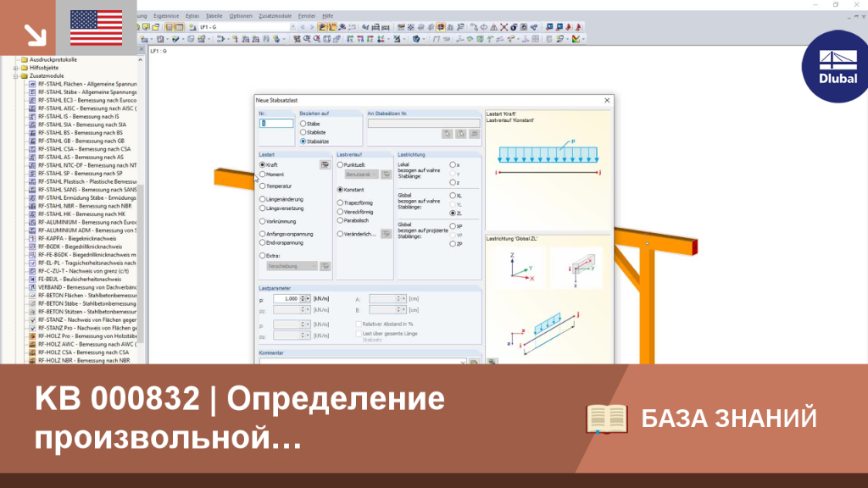The image size is (868, 488).
Task: Click the RF-STAHL EC3 module icon
Action: point(32,100)
